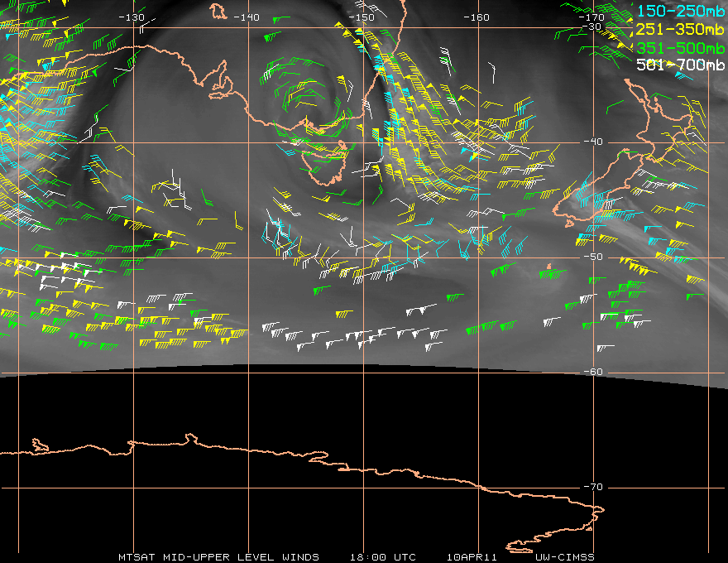The width and height of the screenshot is (728, 563).
Task: Click the UW-CIMSS credit text
Action: point(565,557)
